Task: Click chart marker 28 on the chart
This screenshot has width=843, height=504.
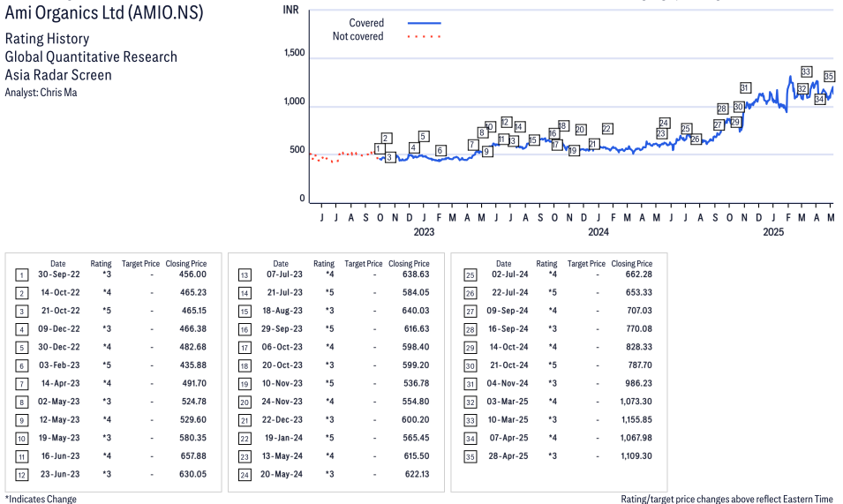Action: pyautogui.click(x=722, y=109)
